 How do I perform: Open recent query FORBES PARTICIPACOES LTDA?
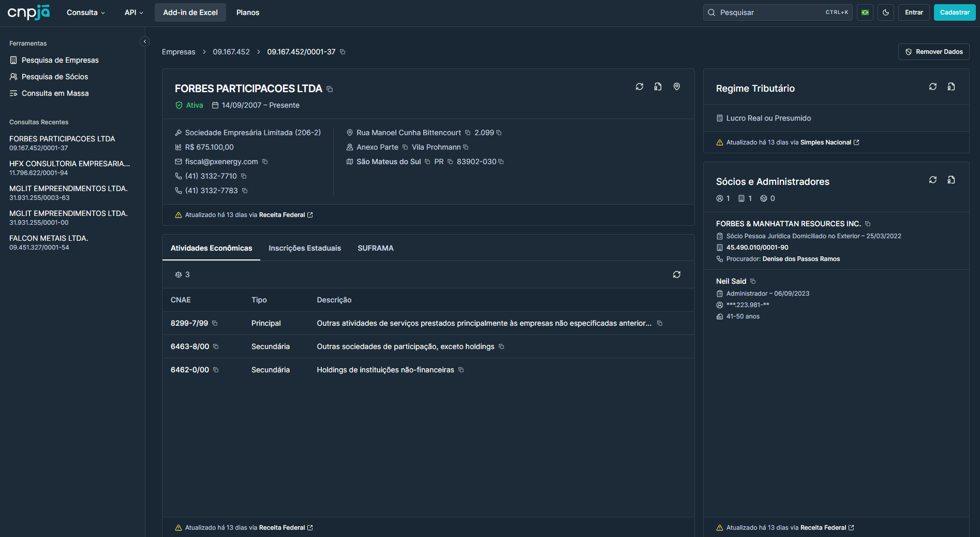[62, 143]
